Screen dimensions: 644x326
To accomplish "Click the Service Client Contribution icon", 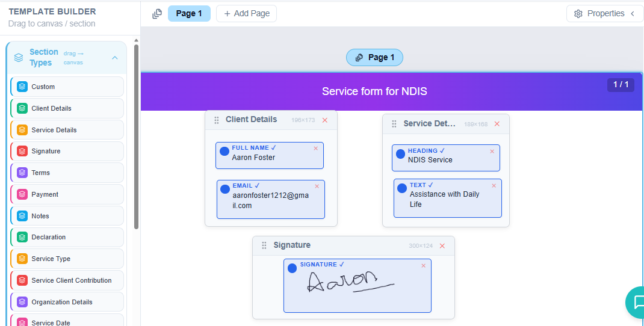I will point(22,280).
